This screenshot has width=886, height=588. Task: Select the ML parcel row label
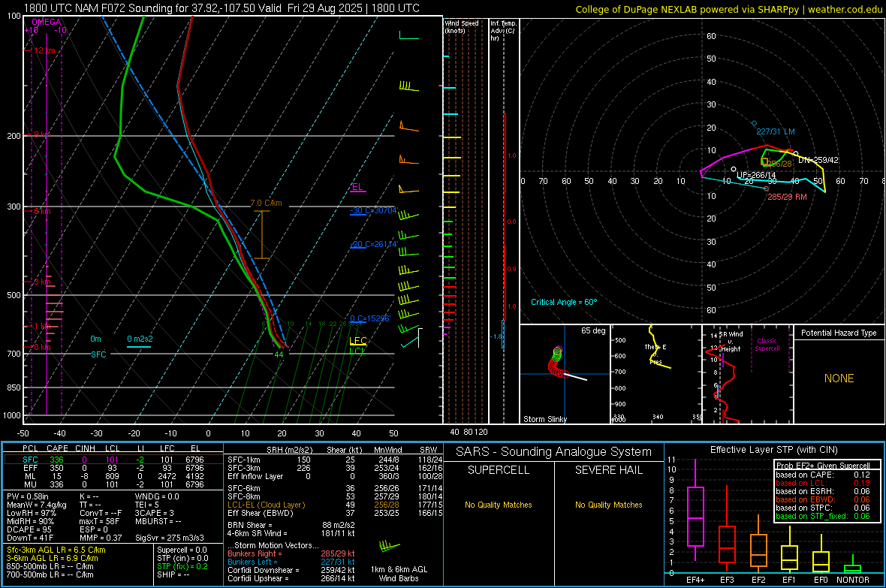(31, 476)
